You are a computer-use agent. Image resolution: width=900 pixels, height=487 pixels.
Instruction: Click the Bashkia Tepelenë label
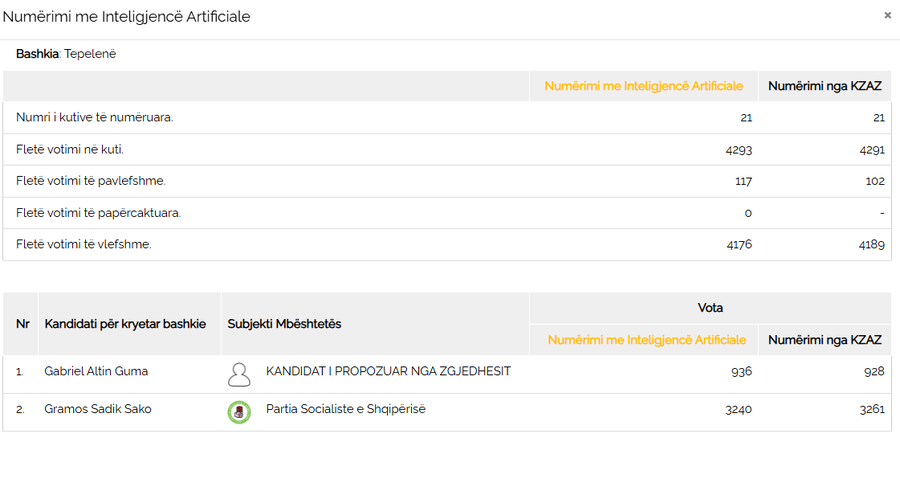66,54
